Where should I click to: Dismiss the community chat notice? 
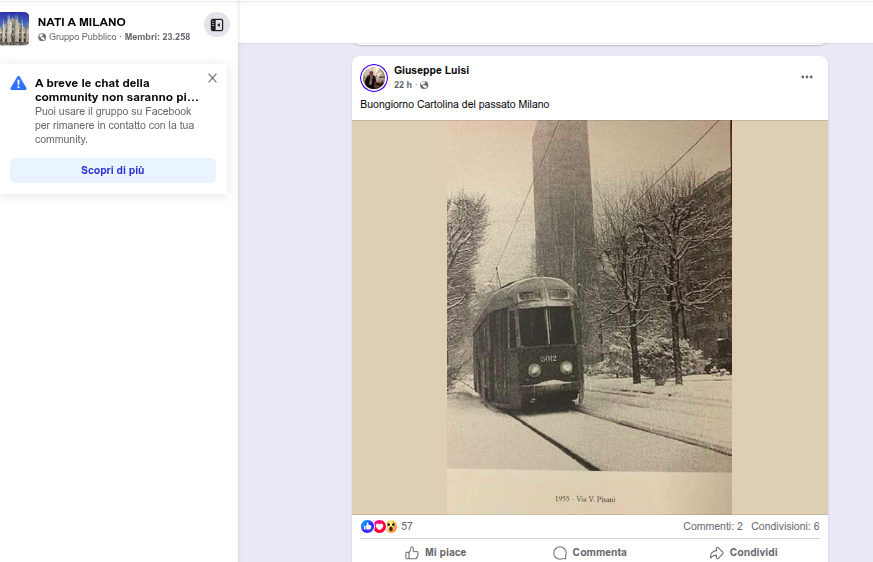point(212,78)
